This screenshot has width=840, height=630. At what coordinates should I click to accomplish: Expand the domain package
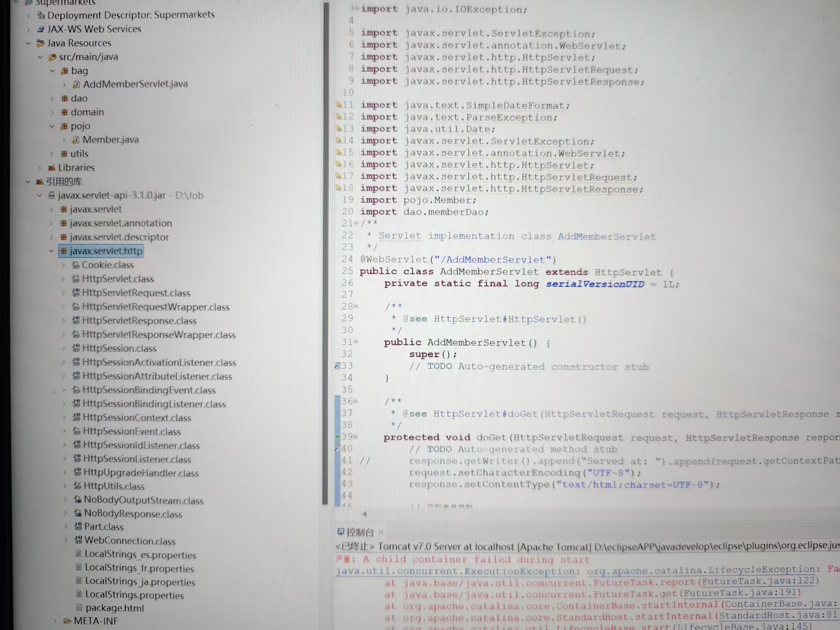pyautogui.click(x=52, y=112)
